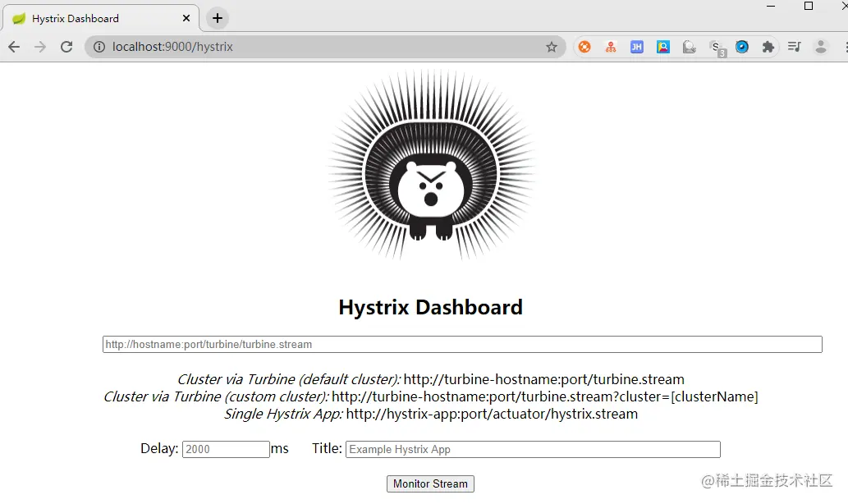
Task: Reload the Hystrix Dashboard page
Action: (66, 47)
